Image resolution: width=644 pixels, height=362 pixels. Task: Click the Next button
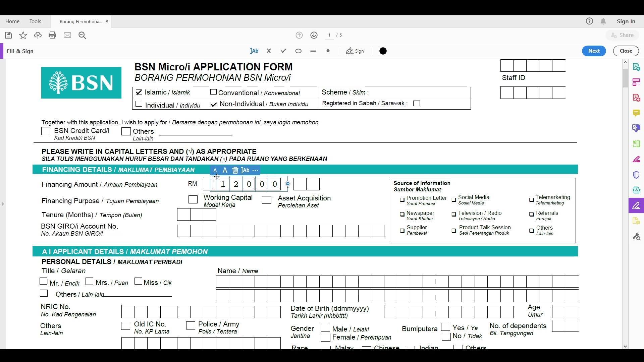tap(594, 51)
